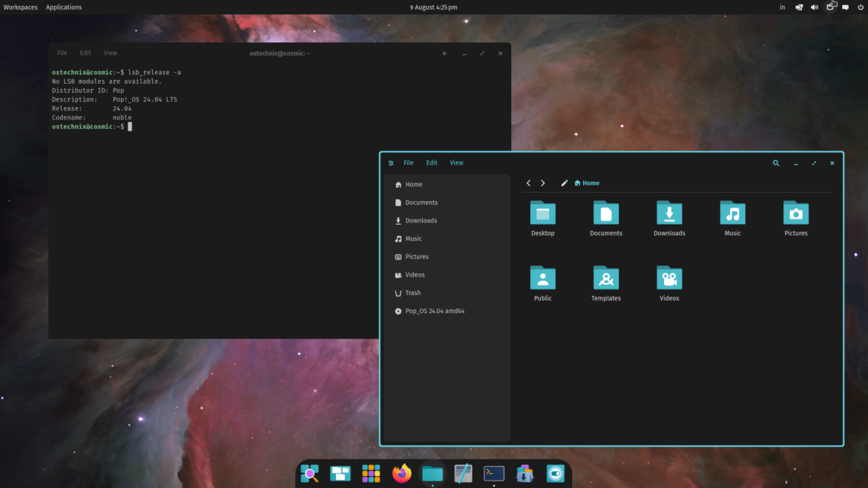Screen dimensions: 868x488
Task: Open the app library grid in dock
Action: (x=370, y=473)
